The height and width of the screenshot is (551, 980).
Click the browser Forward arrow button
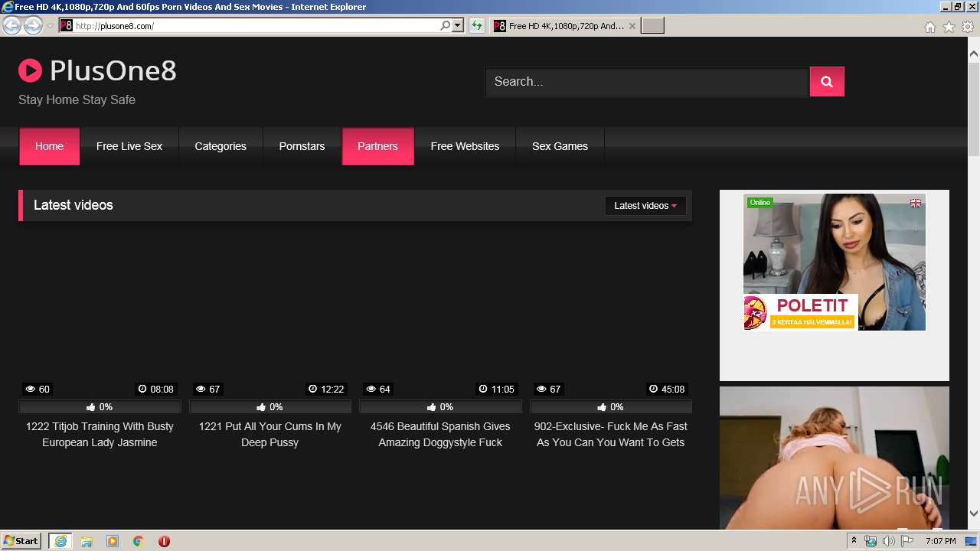(33, 26)
